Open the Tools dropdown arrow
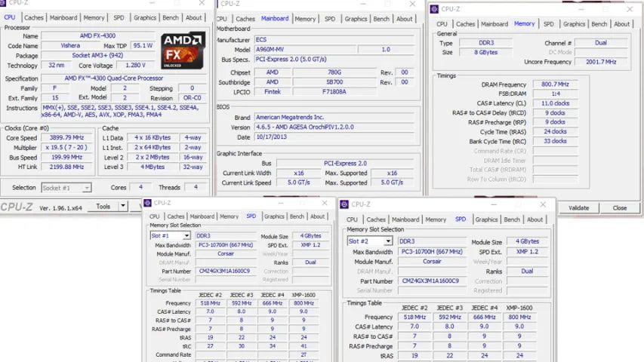This screenshot has width=644, height=362. click(x=123, y=206)
